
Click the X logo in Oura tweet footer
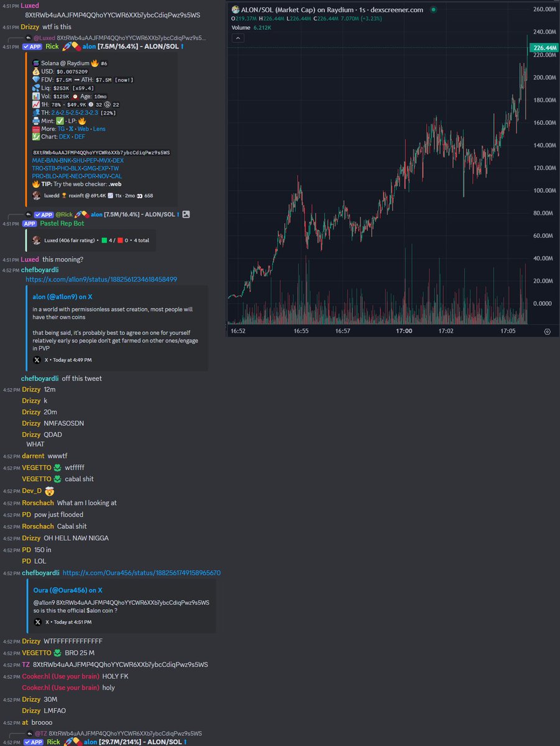[38, 622]
